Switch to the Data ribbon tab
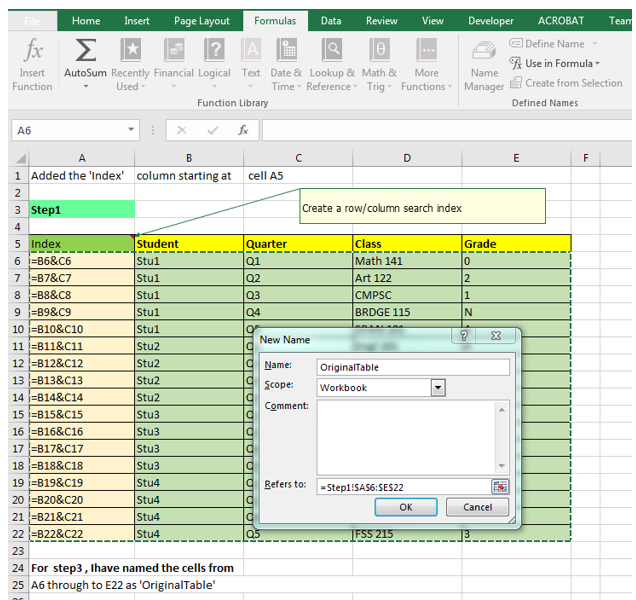The image size is (636, 600). pyautogui.click(x=331, y=21)
